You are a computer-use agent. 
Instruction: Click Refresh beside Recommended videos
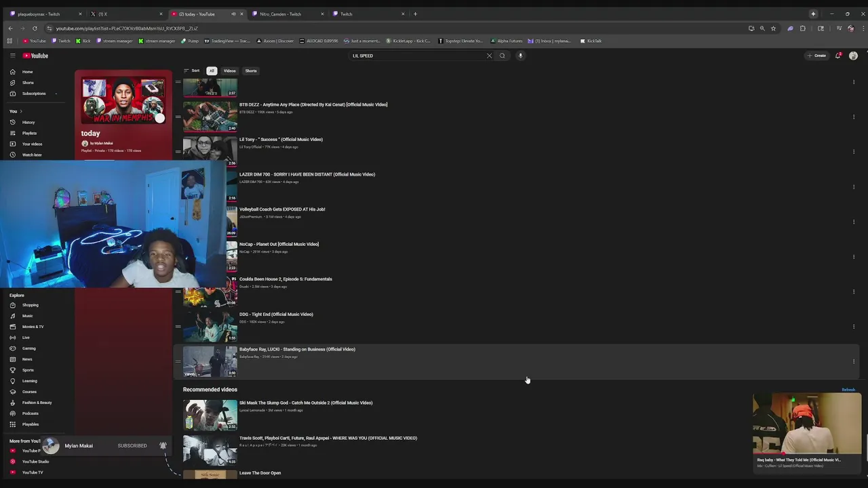[848, 390]
